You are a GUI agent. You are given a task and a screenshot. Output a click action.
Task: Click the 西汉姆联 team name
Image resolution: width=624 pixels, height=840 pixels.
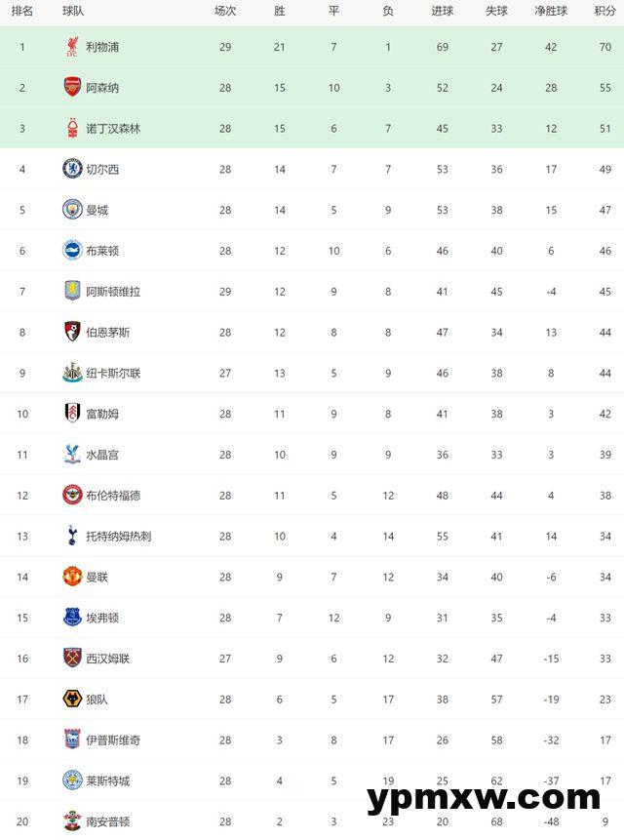(107, 659)
